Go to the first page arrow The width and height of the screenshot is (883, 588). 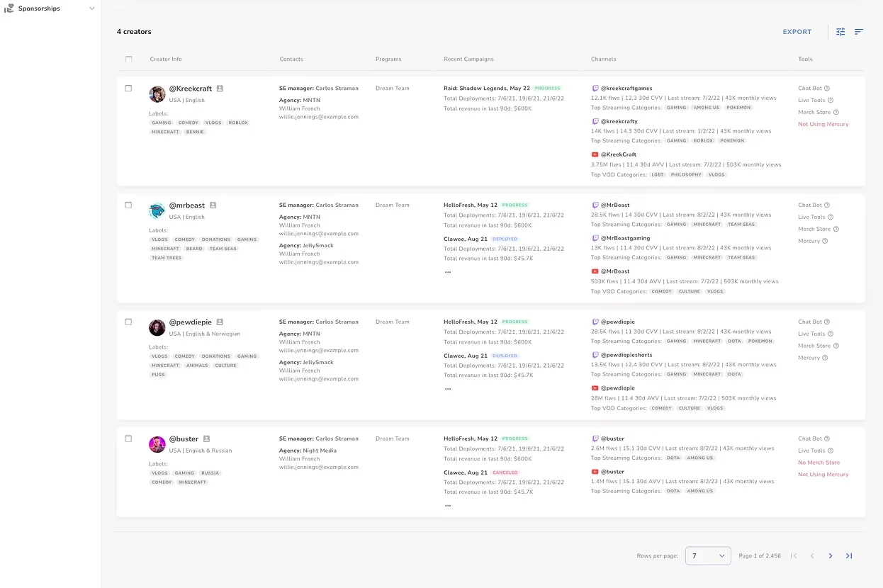794,556
